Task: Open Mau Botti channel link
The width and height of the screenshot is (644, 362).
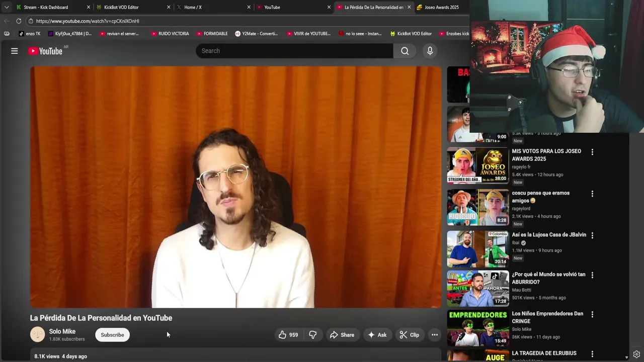Action: (x=522, y=290)
